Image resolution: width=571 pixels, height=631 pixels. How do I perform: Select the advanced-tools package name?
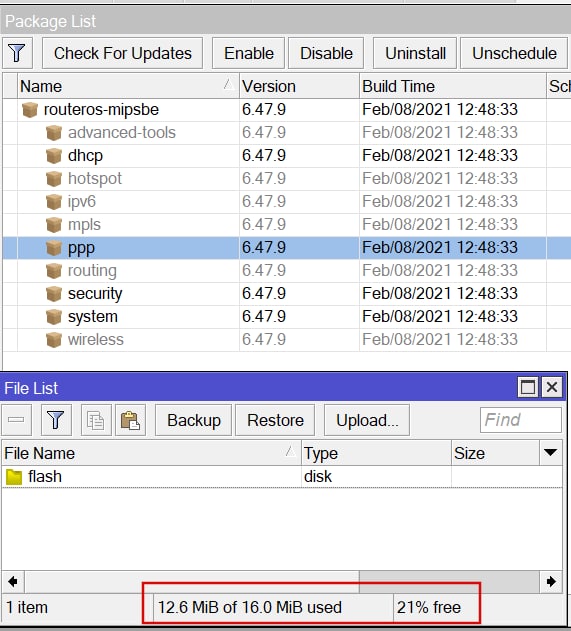(122, 132)
